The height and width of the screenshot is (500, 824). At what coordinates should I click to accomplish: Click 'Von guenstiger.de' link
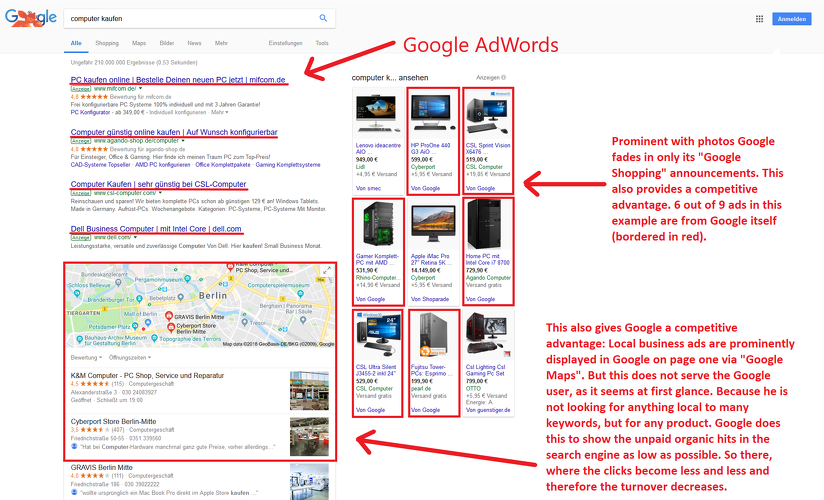click(x=488, y=410)
